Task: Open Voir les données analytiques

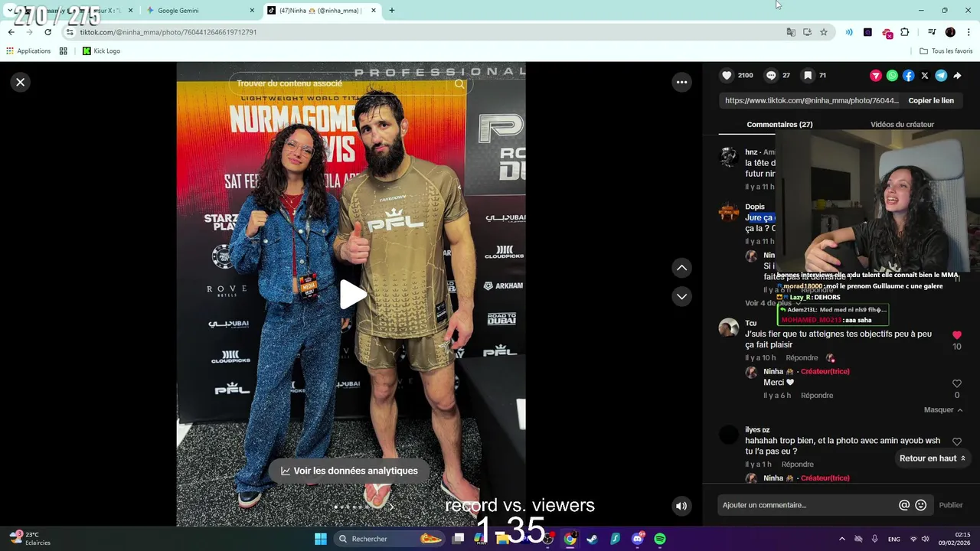Action: (348, 471)
